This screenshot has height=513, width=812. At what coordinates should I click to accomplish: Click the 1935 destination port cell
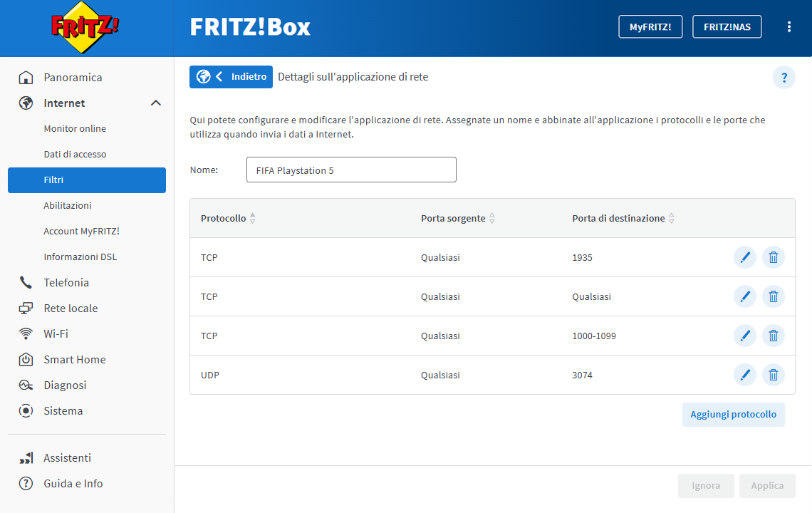(x=582, y=257)
